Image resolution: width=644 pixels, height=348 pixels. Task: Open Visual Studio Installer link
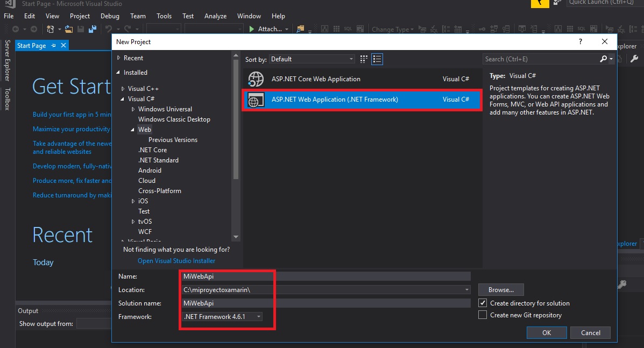[x=176, y=260]
